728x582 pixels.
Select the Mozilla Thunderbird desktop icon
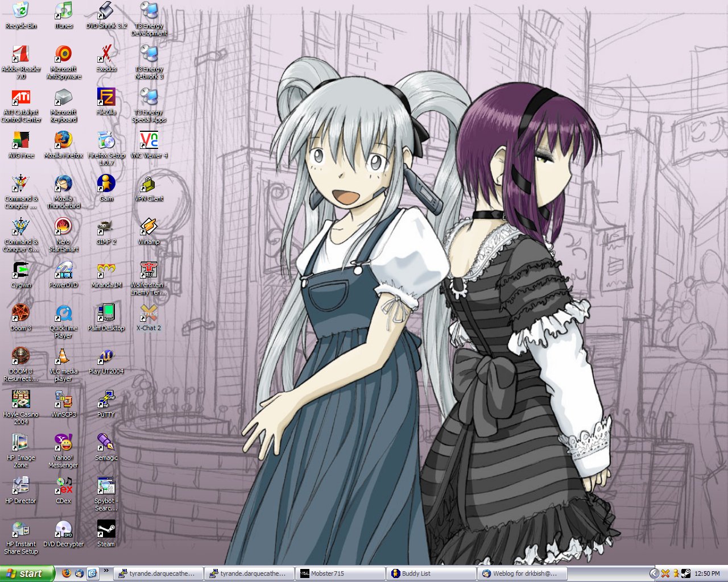(x=64, y=192)
